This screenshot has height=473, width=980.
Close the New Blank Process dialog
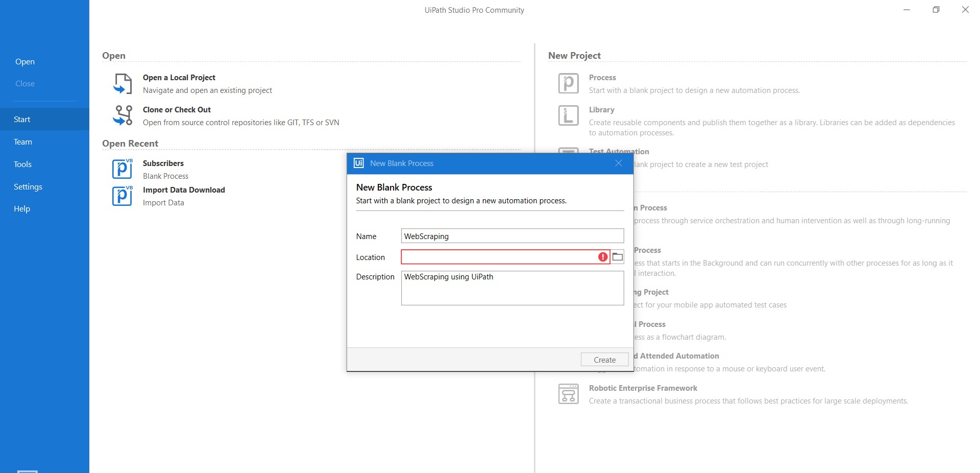619,163
